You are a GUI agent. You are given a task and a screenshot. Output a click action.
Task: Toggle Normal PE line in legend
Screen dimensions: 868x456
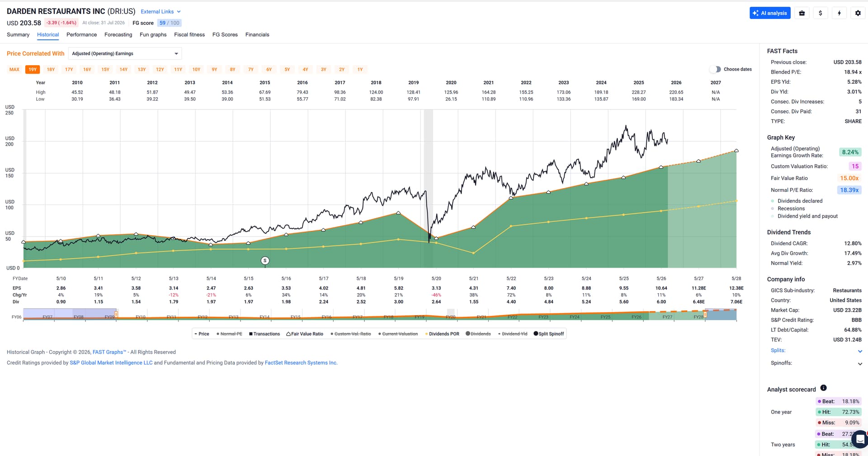point(229,334)
